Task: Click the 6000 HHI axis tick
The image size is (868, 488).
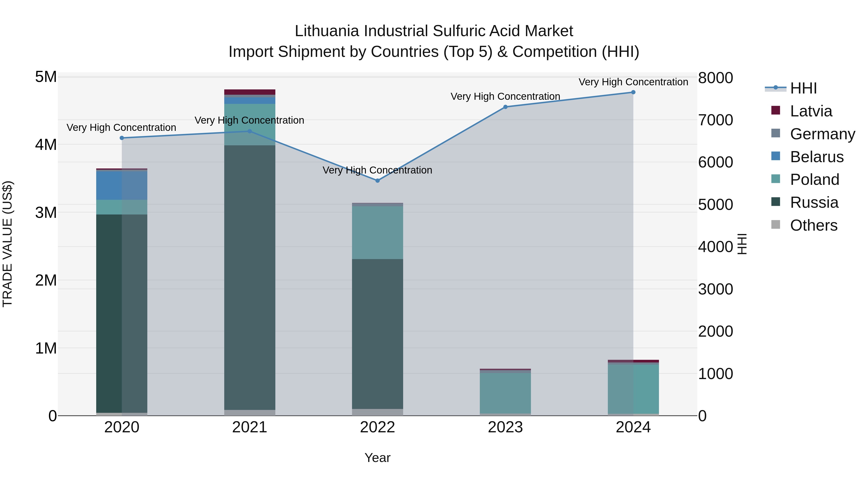Action: pos(716,162)
